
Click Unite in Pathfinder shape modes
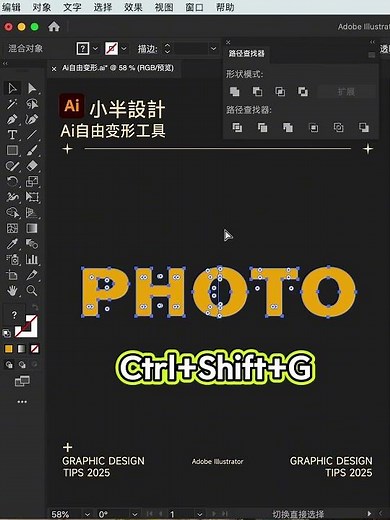coord(235,91)
